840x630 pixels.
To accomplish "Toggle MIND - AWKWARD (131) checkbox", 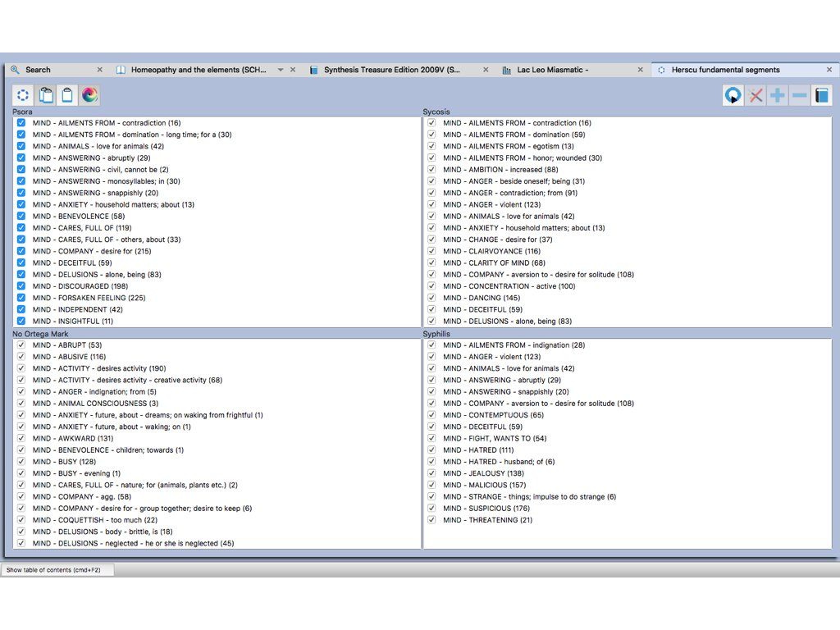I will (x=21, y=438).
